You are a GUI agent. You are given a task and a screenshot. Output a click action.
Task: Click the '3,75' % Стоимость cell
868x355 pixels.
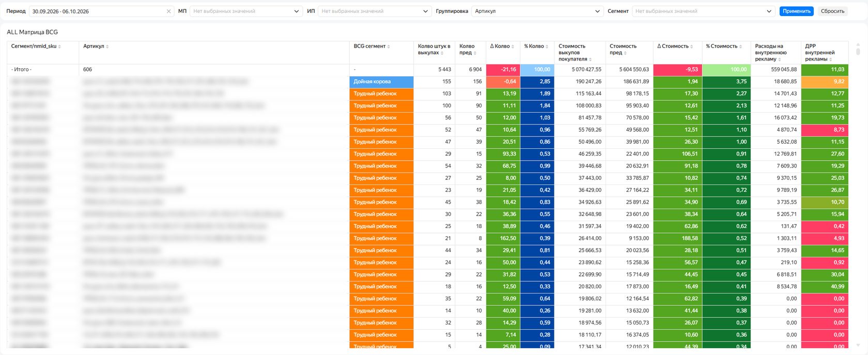click(x=726, y=82)
